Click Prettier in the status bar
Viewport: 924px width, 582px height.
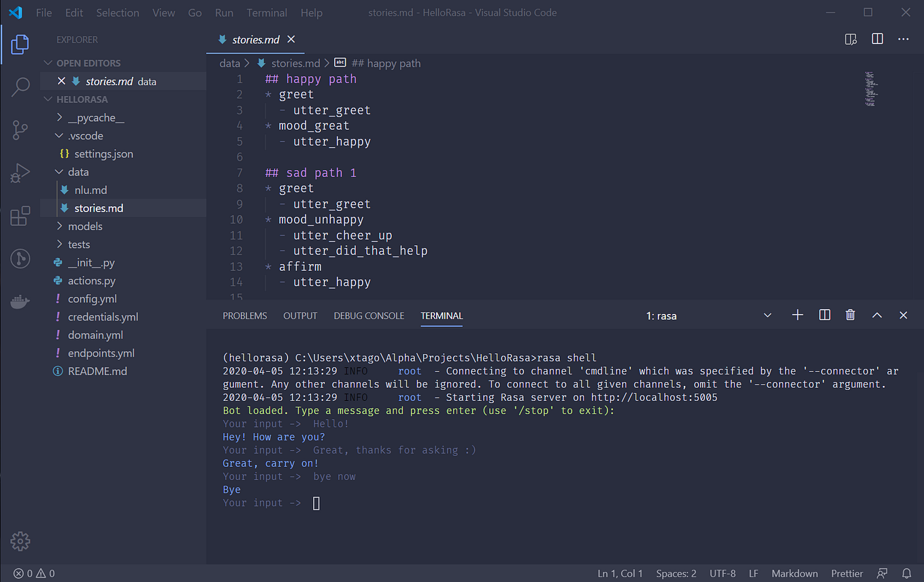(x=846, y=573)
